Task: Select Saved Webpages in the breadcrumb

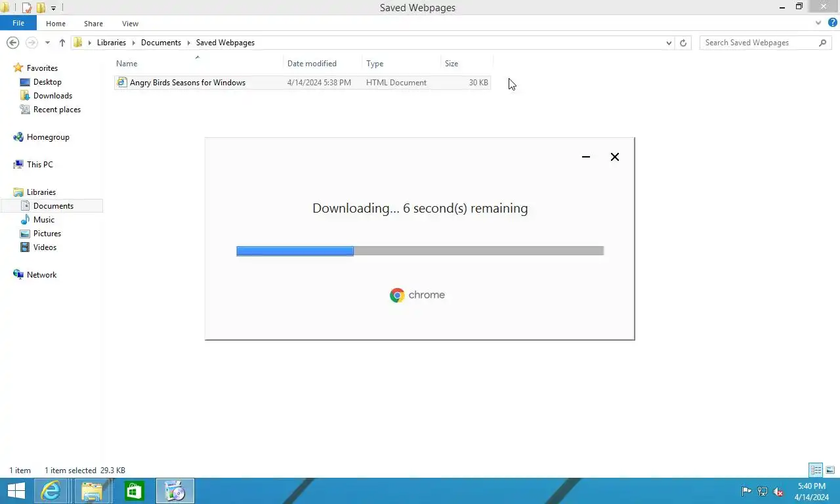Action: coord(225,43)
